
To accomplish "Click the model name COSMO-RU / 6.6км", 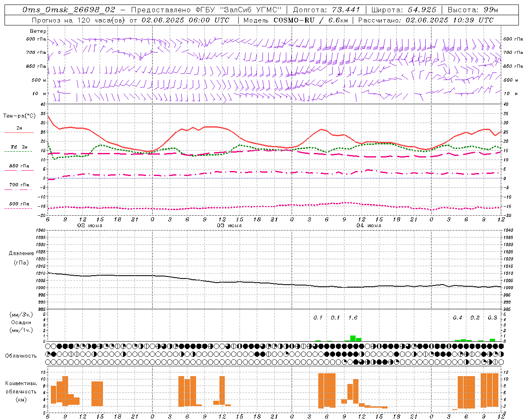I will coord(310,20).
